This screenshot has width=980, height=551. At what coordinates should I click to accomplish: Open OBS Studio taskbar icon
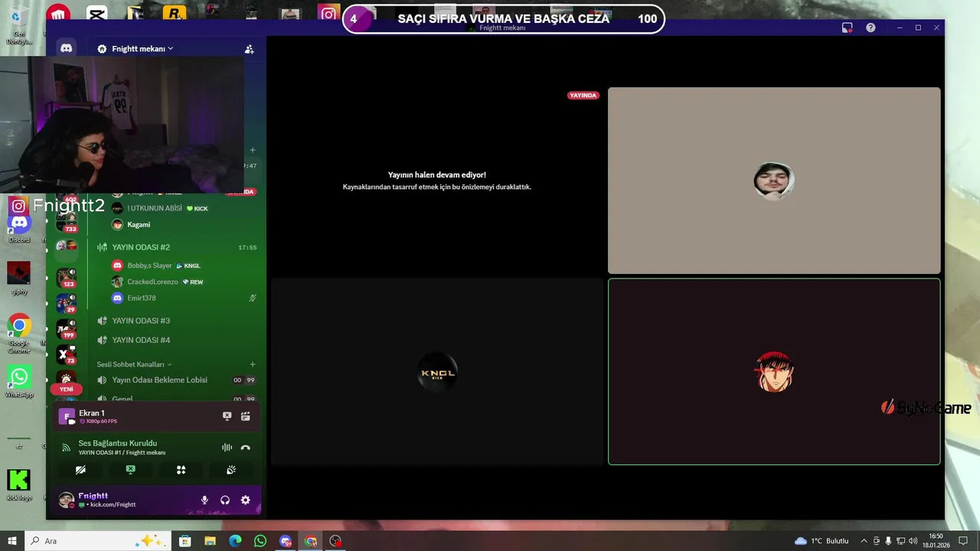click(x=335, y=541)
